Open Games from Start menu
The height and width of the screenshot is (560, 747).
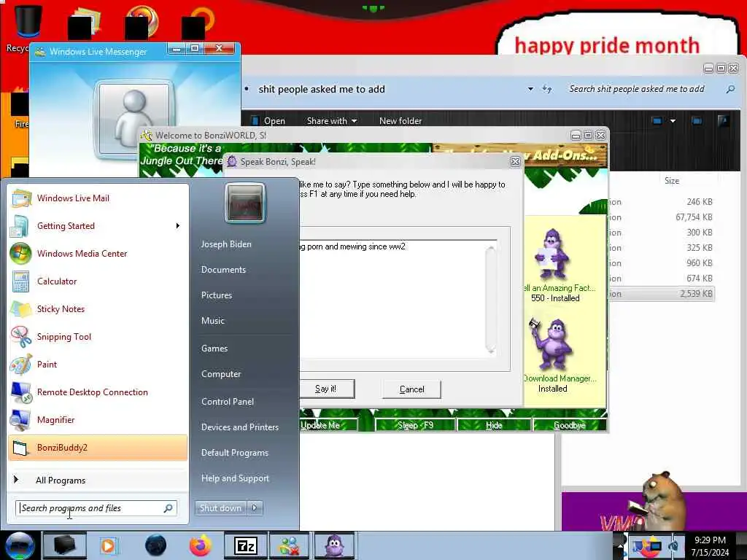(214, 349)
